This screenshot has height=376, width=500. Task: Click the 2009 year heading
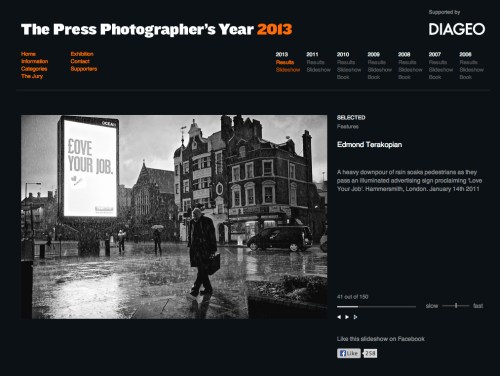click(x=374, y=54)
